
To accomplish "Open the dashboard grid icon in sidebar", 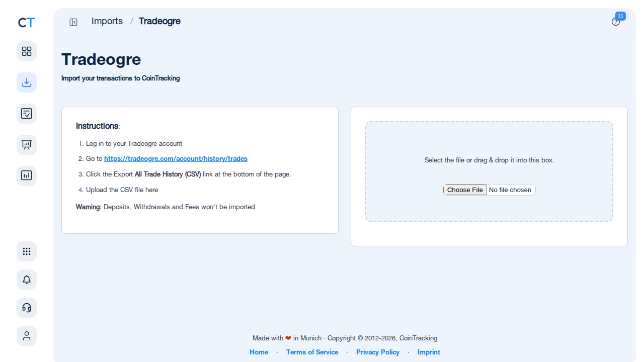I will 27,51.
